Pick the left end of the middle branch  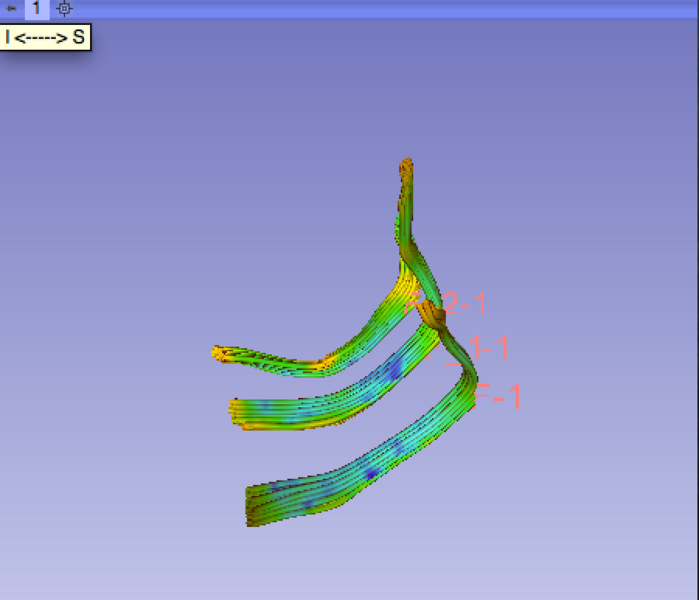(237, 411)
